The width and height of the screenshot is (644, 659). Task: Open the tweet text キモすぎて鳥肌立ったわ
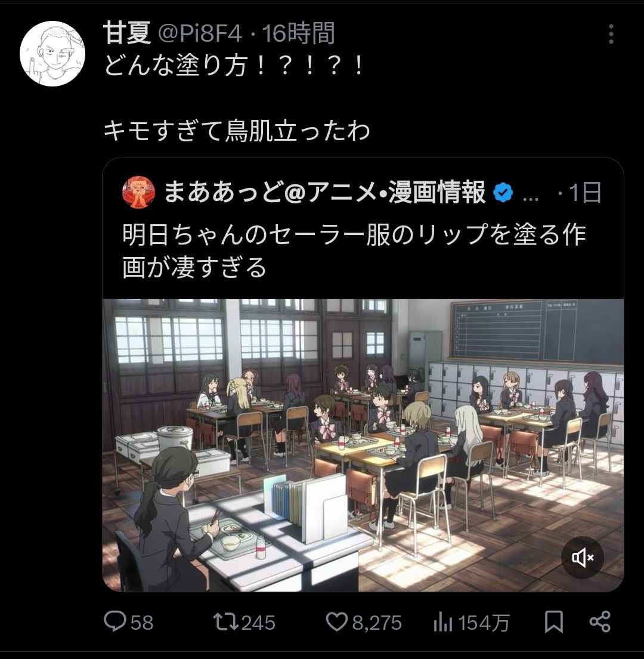coord(237,131)
